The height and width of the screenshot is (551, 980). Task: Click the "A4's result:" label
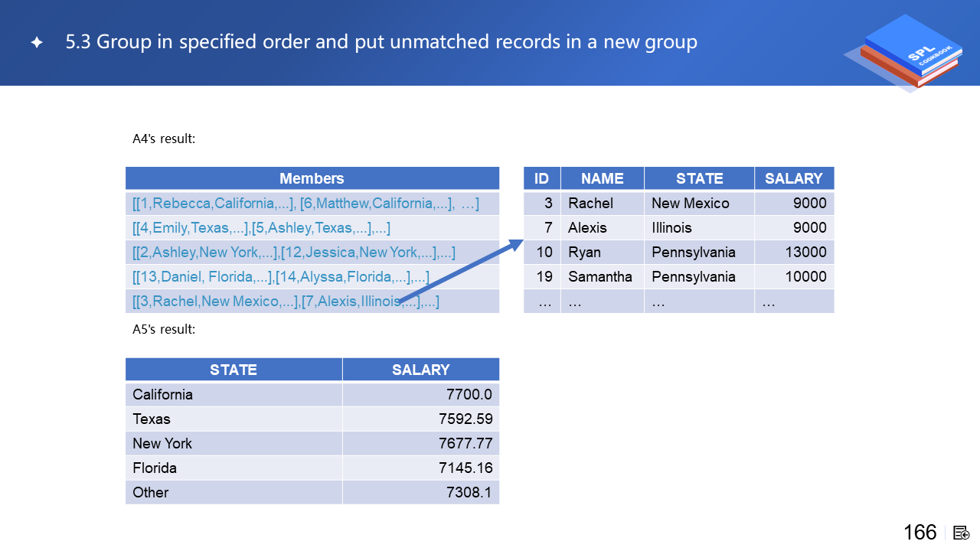click(x=164, y=139)
